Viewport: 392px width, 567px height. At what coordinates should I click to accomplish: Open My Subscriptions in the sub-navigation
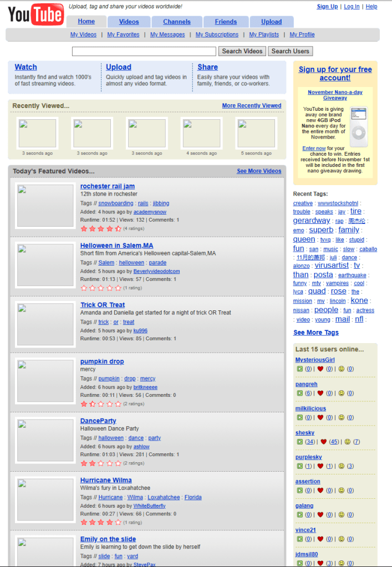click(x=217, y=34)
